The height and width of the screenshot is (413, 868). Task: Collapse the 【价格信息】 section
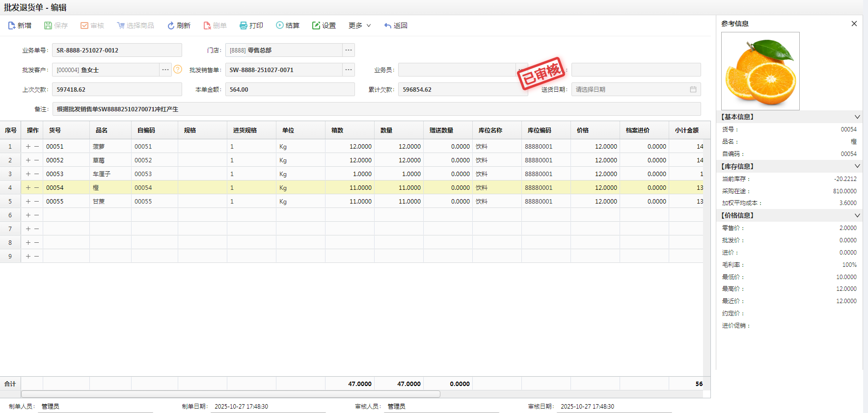pos(857,215)
